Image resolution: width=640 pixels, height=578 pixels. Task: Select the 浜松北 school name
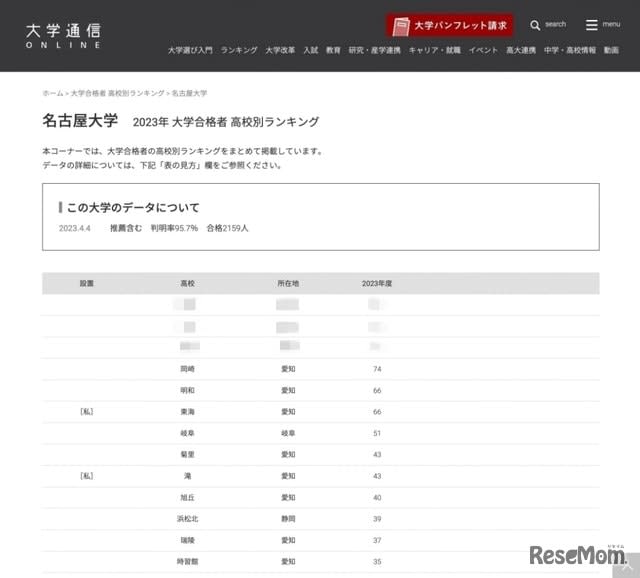point(187,519)
